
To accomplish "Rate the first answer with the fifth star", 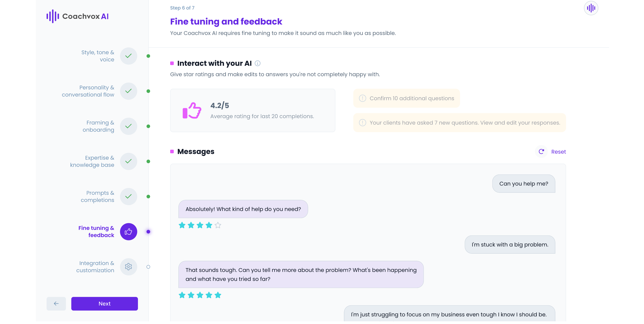I will point(218,225).
